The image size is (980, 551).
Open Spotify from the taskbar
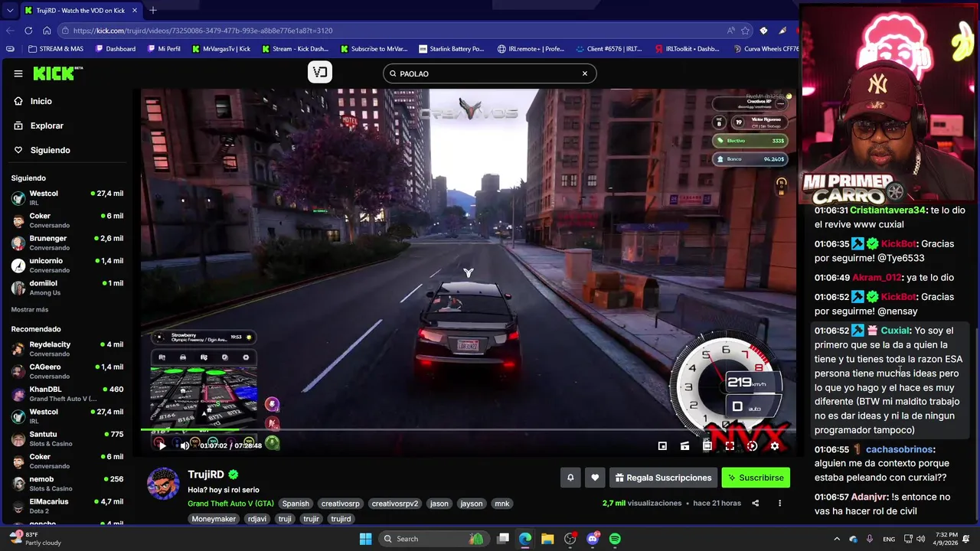click(615, 539)
